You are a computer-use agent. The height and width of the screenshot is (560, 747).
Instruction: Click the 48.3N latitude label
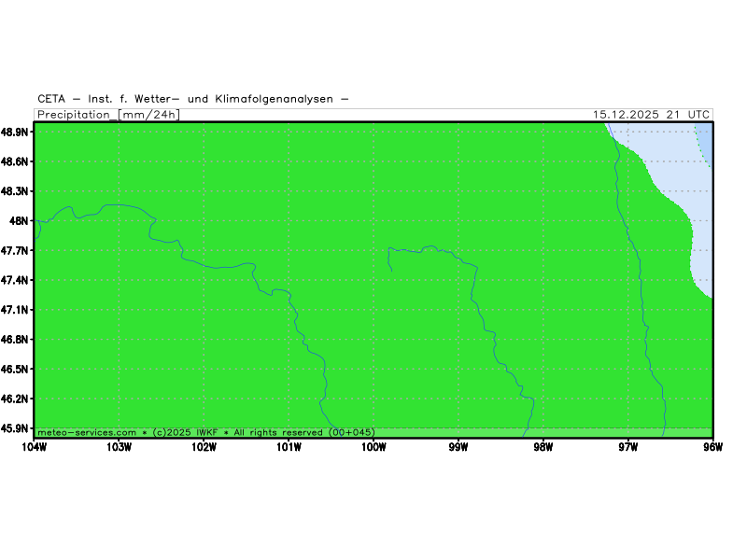(x=16, y=191)
